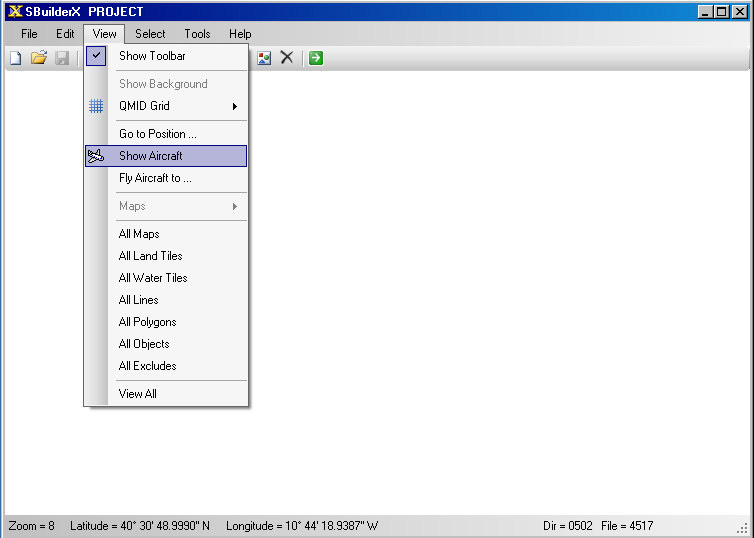754x538 pixels.
Task: Toggle the Show Toolbar checkmark
Action: (96, 56)
